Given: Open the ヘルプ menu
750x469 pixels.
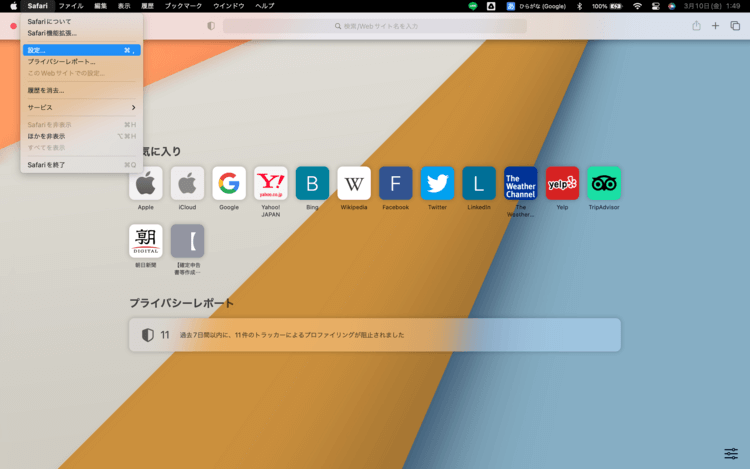Looking at the screenshot, I should tap(265, 6).
